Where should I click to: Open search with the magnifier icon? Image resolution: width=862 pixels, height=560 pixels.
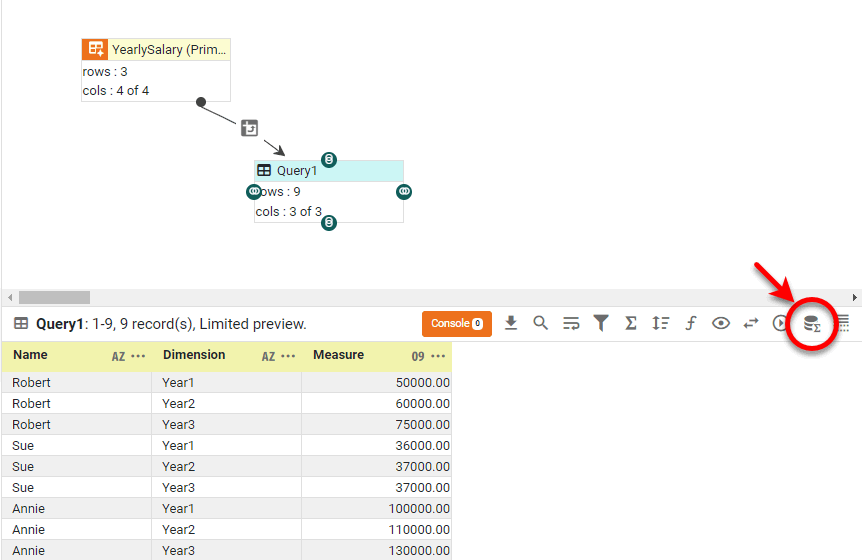[x=540, y=323]
